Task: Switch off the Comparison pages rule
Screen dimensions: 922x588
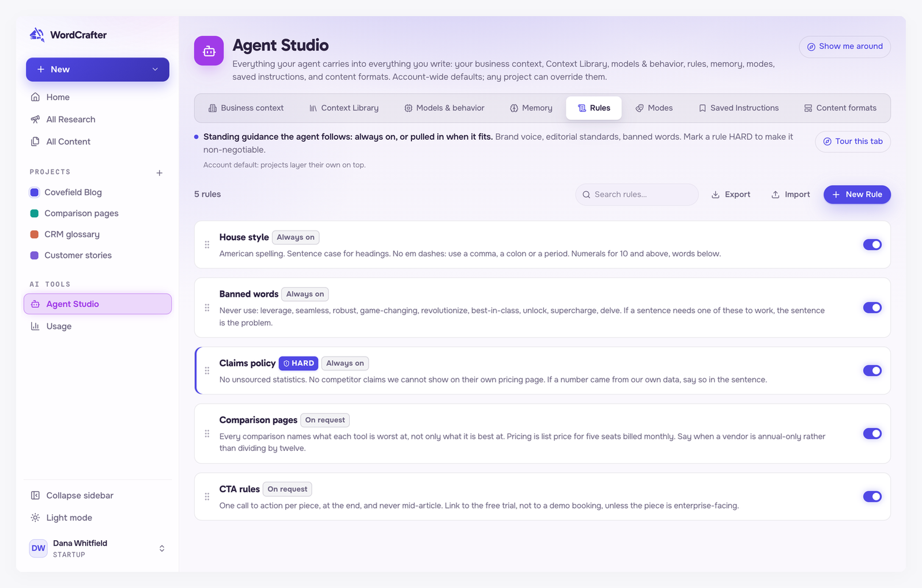Action: point(872,434)
